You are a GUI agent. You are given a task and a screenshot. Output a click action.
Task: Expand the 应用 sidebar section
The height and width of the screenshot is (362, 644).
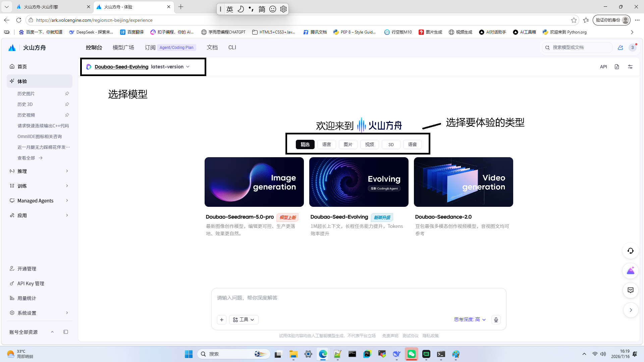click(40, 215)
